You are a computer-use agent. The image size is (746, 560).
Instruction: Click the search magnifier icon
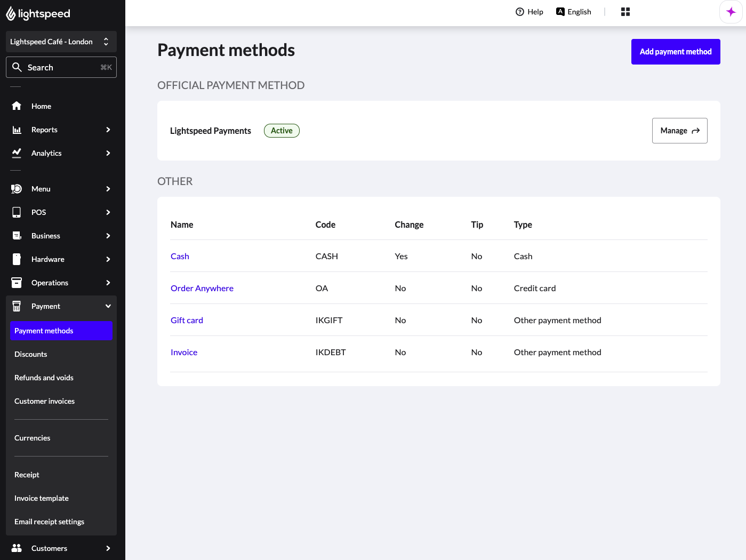(x=17, y=67)
